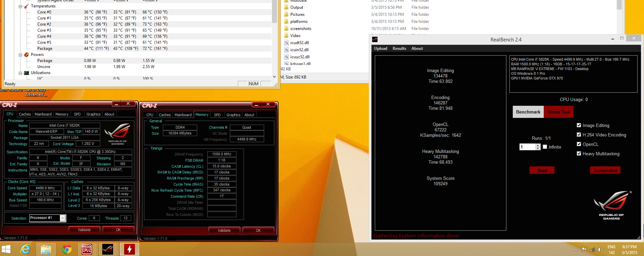
Task: Open the Caches tab in left CPU-Z
Action: (x=25, y=114)
